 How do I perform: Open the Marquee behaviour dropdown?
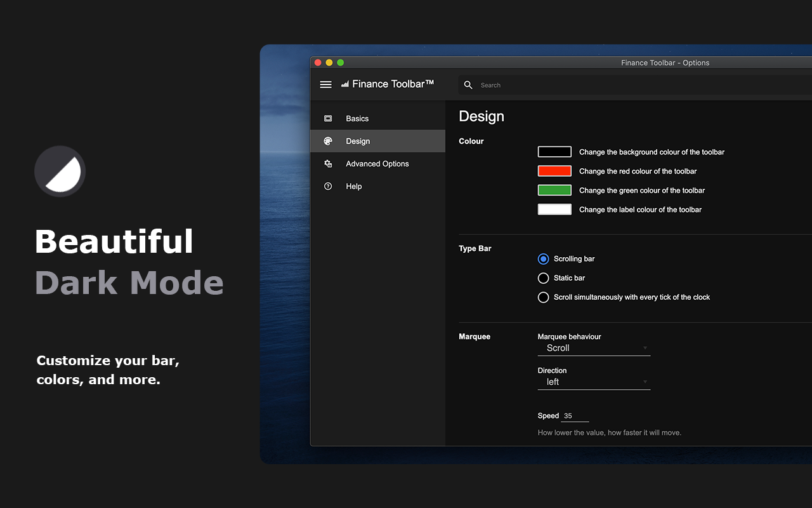tap(594, 348)
